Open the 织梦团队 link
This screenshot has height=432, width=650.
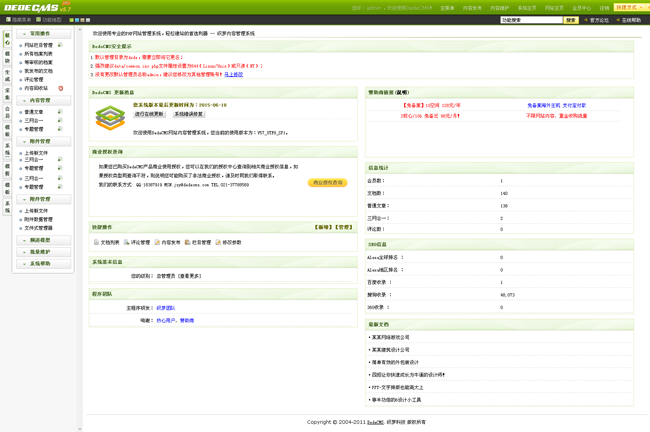(166, 308)
